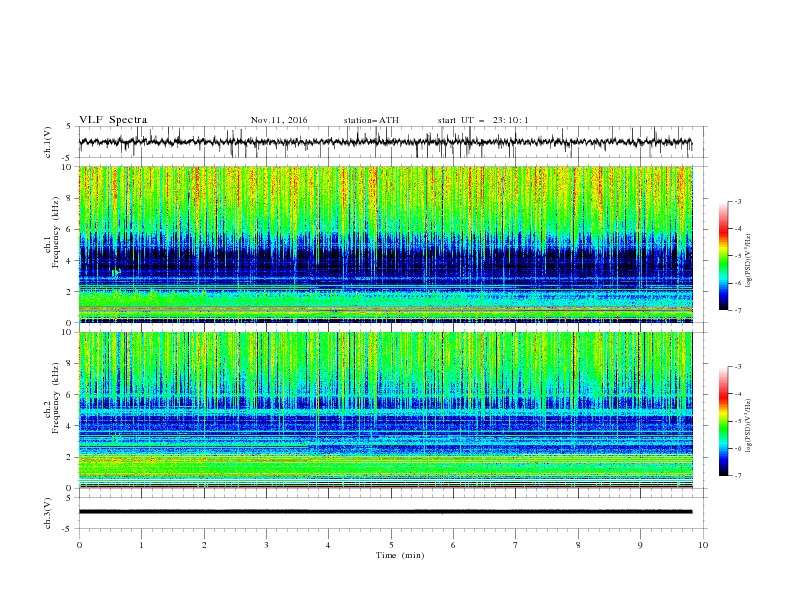Click the "log(PSD)(V²/Hz)" label beside ch.2 colorbar
This screenshot has height=612, width=792.
(x=748, y=426)
